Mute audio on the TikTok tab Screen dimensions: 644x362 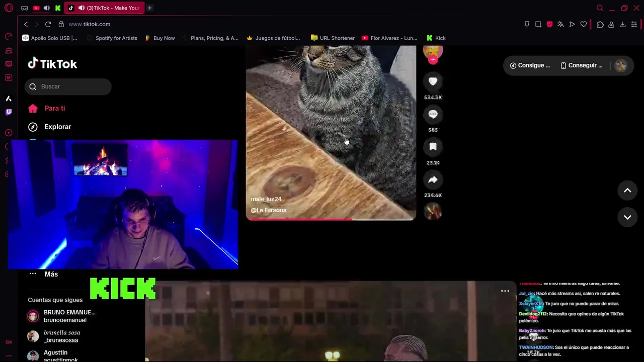(x=81, y=8)
